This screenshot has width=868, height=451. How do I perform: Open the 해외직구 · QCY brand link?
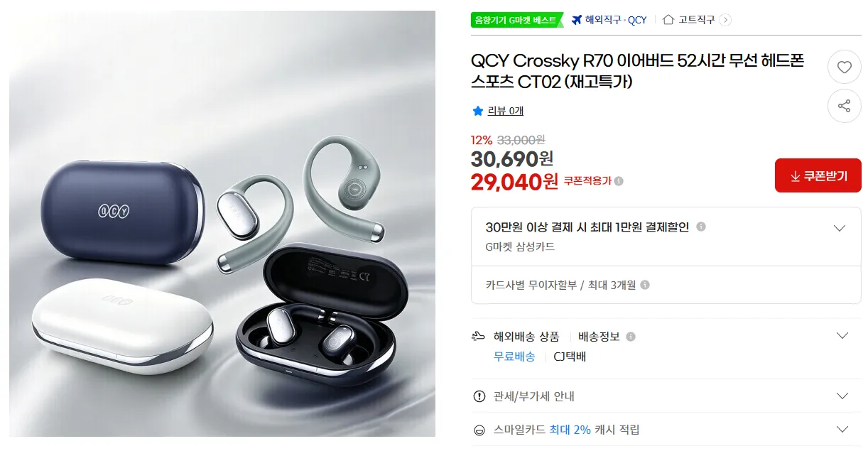(615, 20)
